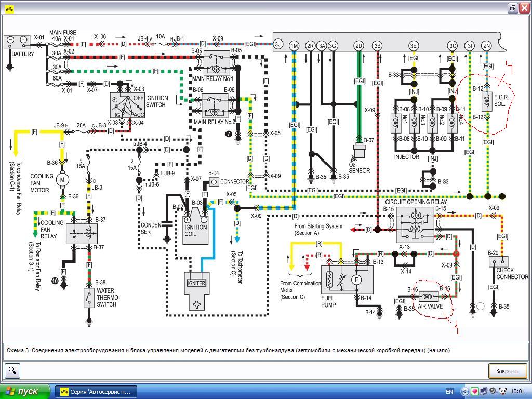Open the пуск Start menu
Screen dimensions: 532x399
(25, 391)
